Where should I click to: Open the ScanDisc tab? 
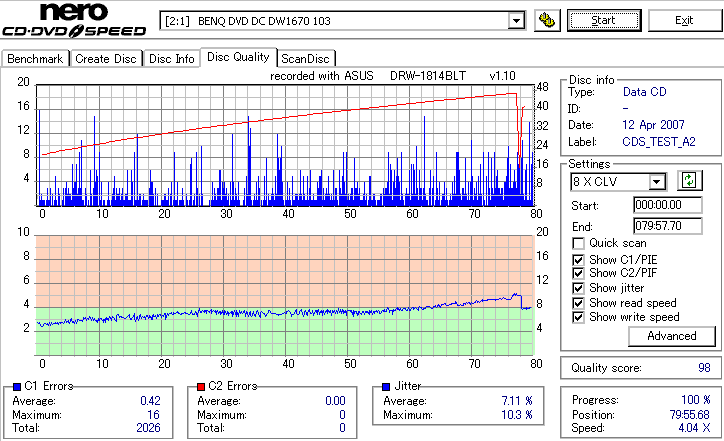point(305,59)
